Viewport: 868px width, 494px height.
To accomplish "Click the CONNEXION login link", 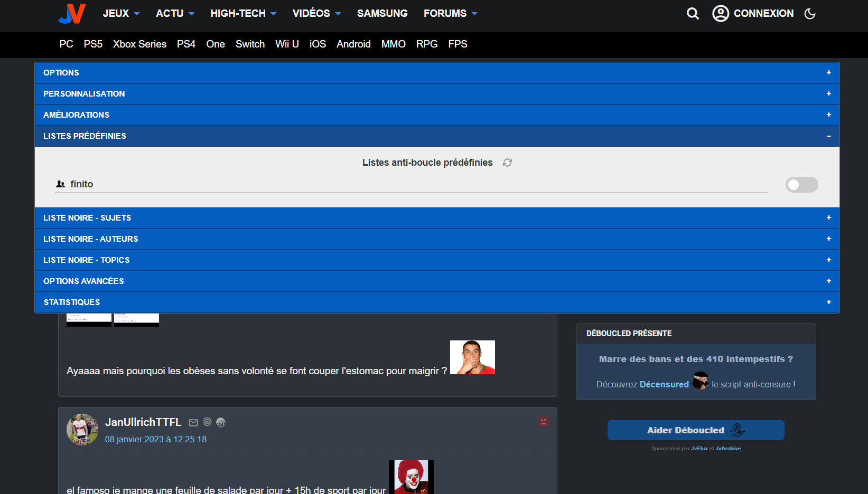I will 763,13.
